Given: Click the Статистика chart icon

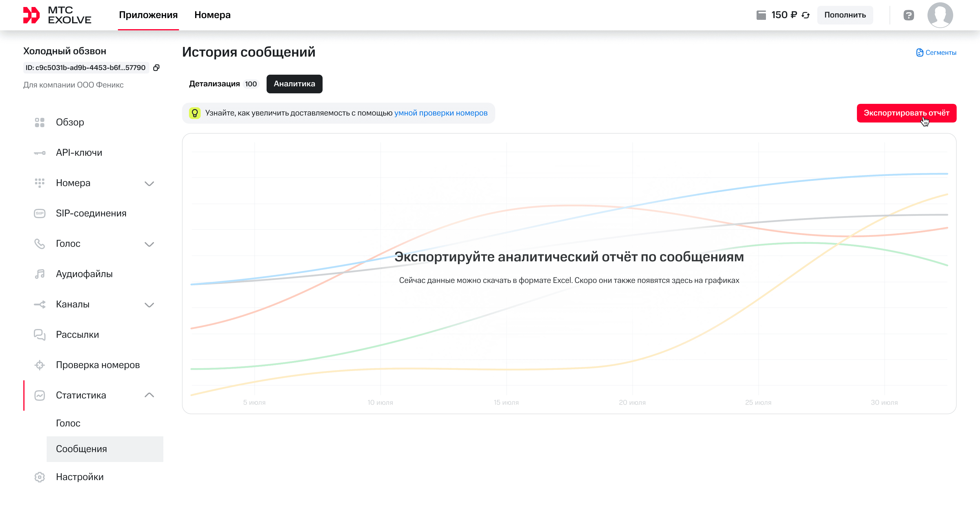Looking at the screenshot, I should pyautogui.click(x=40, y=396).
